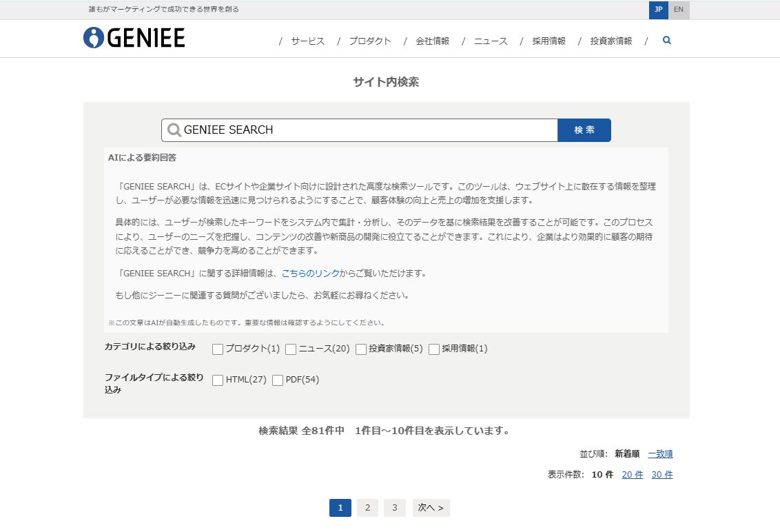Screen dimensions: 780x532
Task: Switch language to EN
Action: [679, 10]
